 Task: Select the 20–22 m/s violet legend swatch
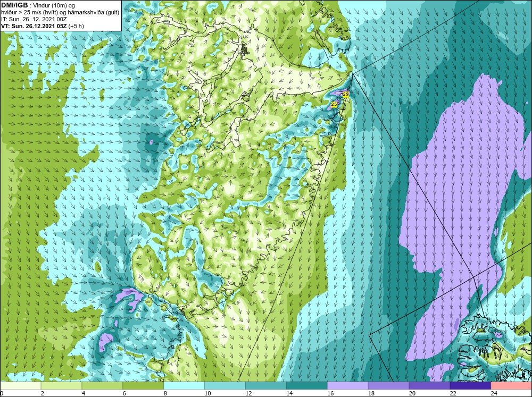[429, 386]
